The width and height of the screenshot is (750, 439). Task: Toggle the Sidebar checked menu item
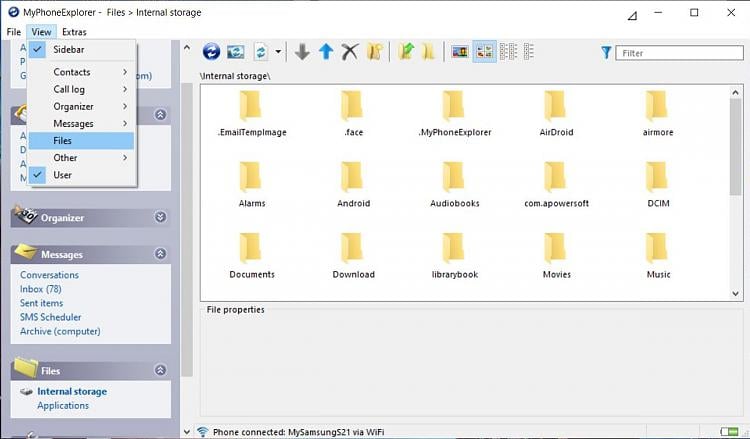(81, 49)
